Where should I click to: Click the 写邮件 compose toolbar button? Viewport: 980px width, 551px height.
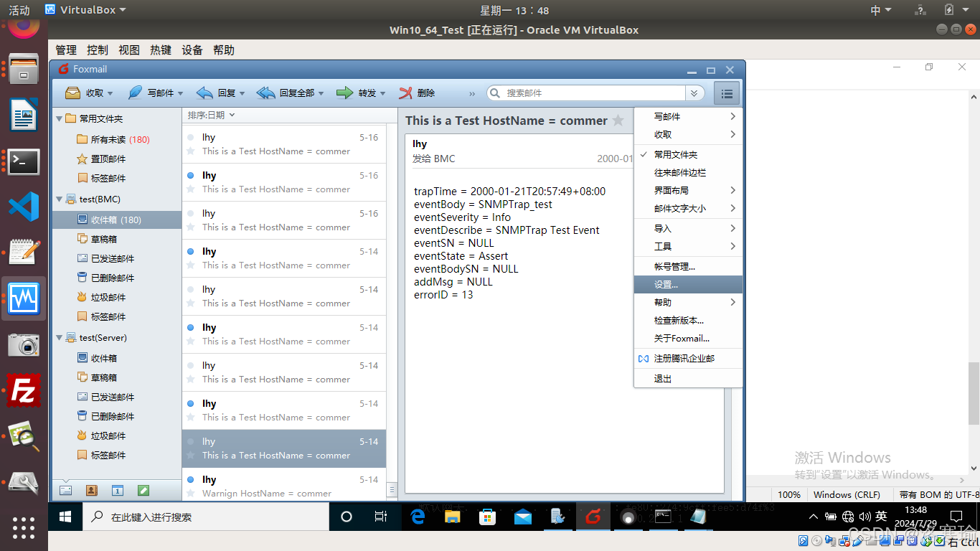154,93
